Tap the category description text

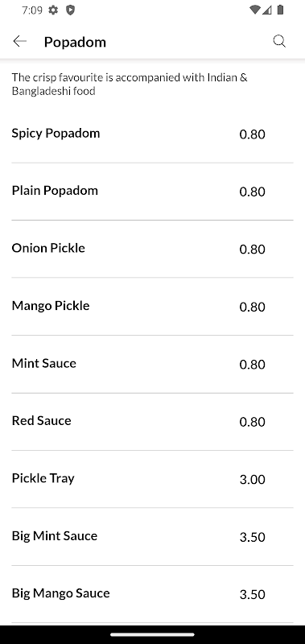point(130,85)
